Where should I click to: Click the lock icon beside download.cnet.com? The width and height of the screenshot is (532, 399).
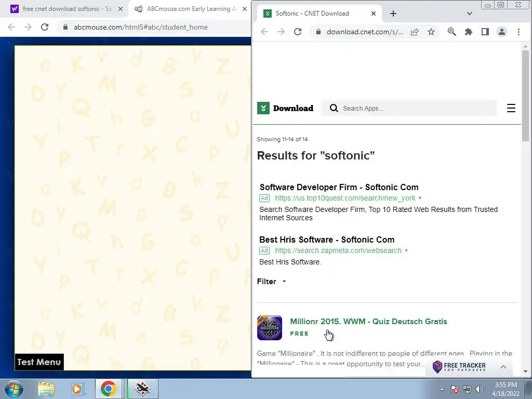(318, 32)
